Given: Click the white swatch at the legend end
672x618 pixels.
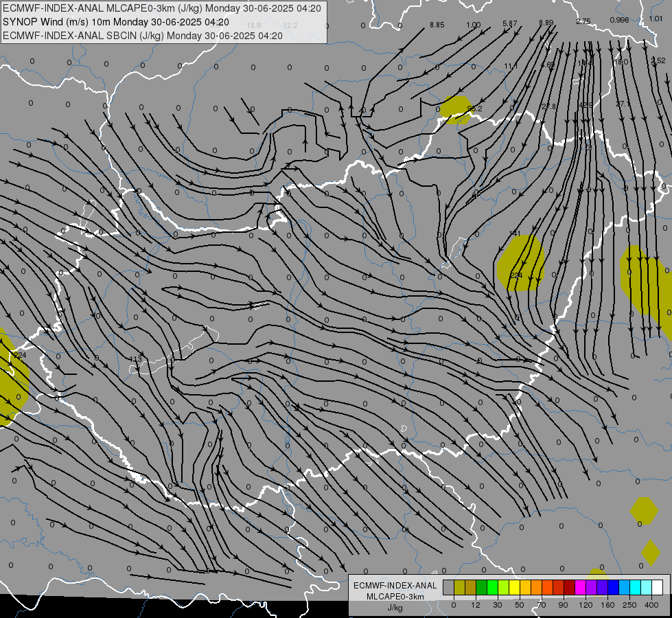Looking at the screenshot, I should point(657,587).
